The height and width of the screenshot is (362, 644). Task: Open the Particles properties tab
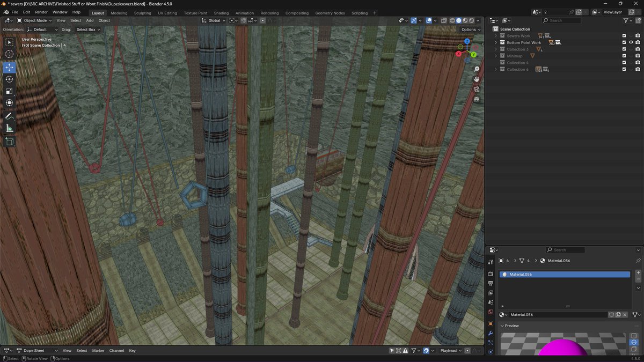(491, 343)
